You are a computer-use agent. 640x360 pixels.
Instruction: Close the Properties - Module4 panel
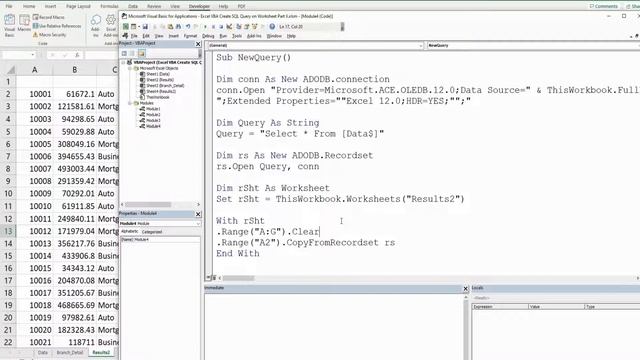[x=198, y=214]
